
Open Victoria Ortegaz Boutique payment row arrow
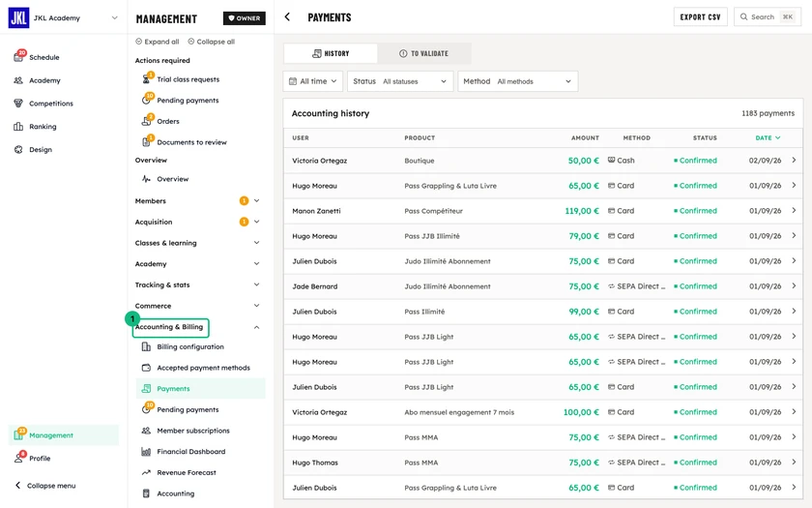794,161
